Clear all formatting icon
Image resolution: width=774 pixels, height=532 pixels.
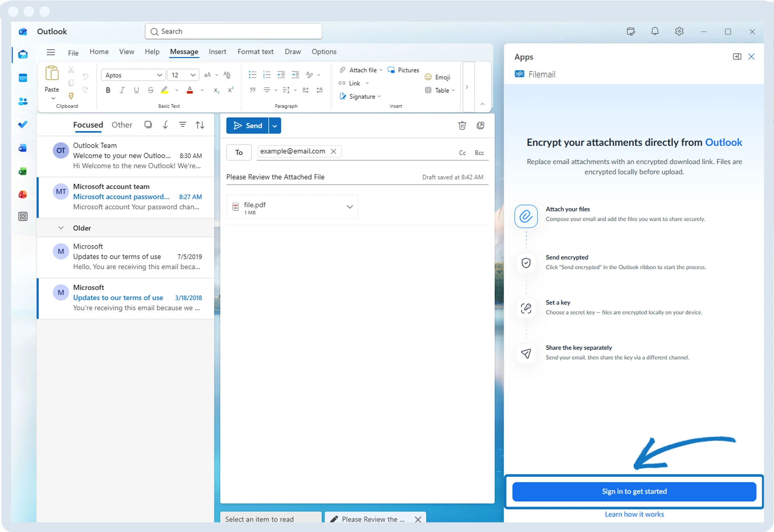coord(227,75)
